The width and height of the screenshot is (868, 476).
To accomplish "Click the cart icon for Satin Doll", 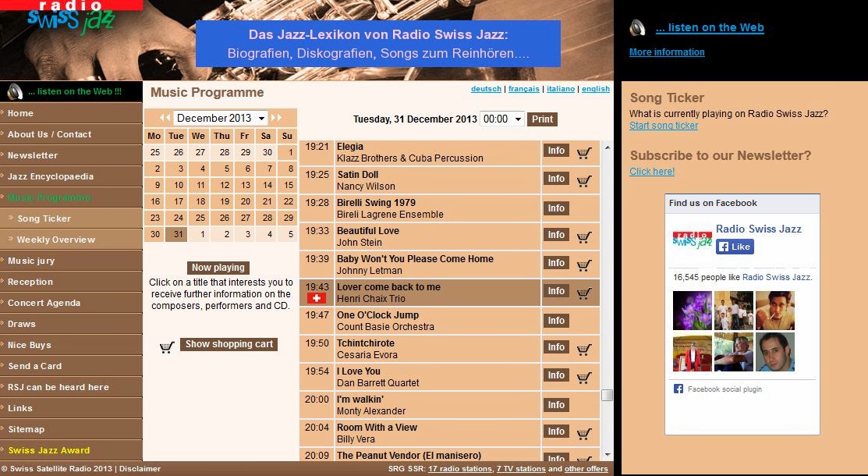I will click(x=584, y=181).
